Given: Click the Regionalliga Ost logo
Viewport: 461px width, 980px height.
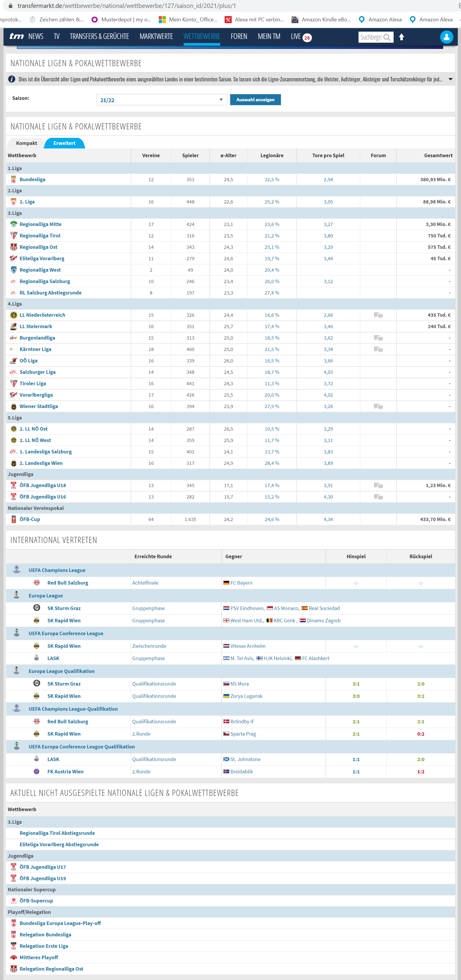Looking at the screenshot, I should (13, 247).
